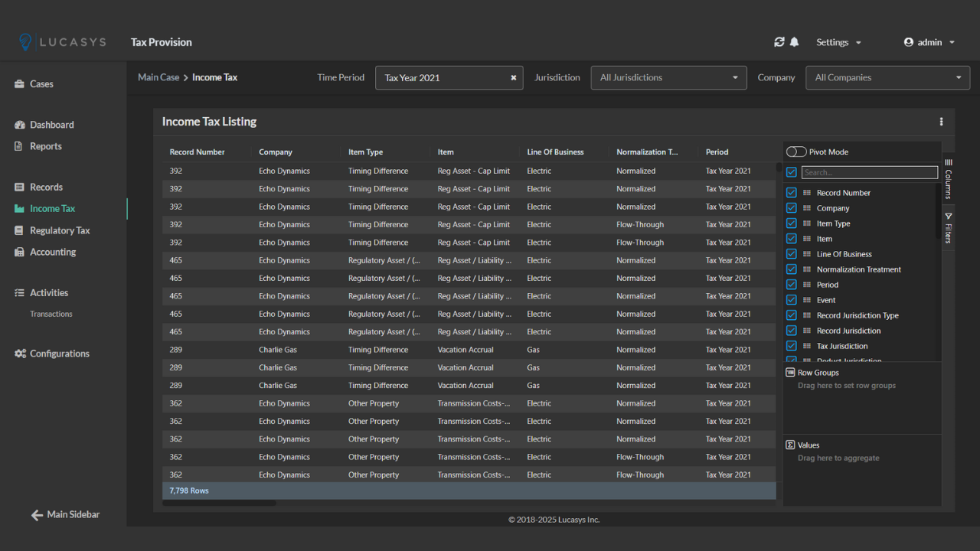980x551 pixels.
Task: Open the Records section icon
Action: coord(18,187)
